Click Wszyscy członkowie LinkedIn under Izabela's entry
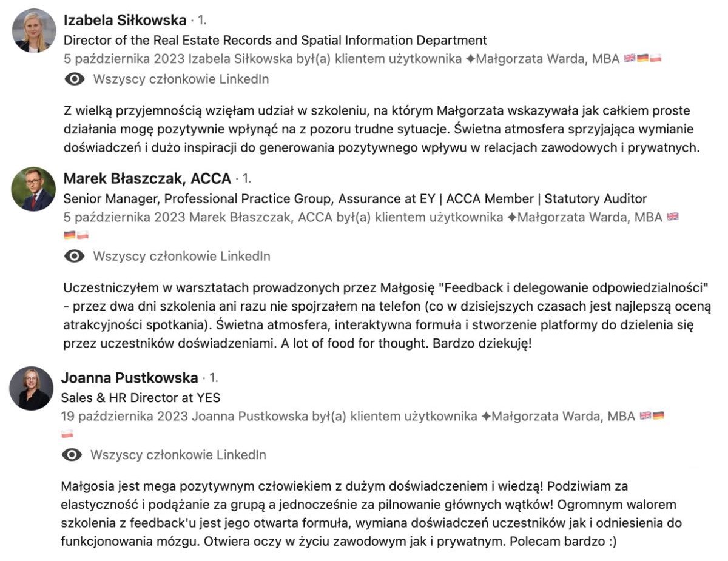Viewport: 728px width, 561px height. 181,79
